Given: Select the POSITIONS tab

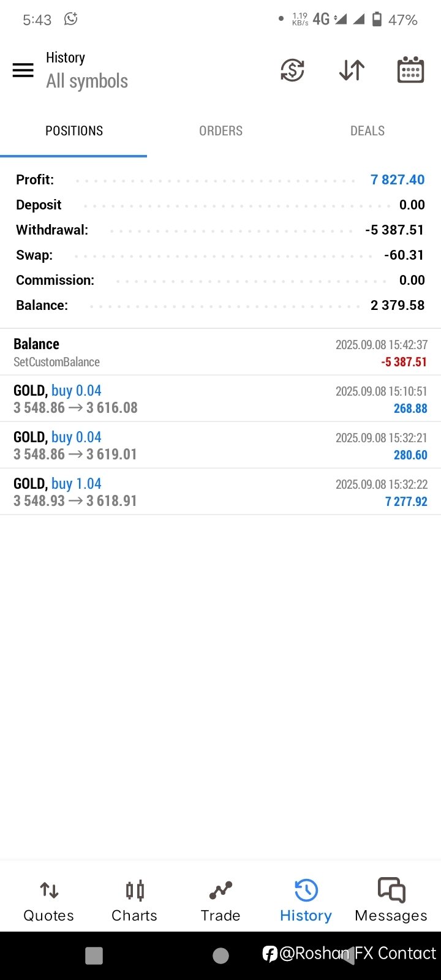Looking at the screenshot, I should coord(73,130).
